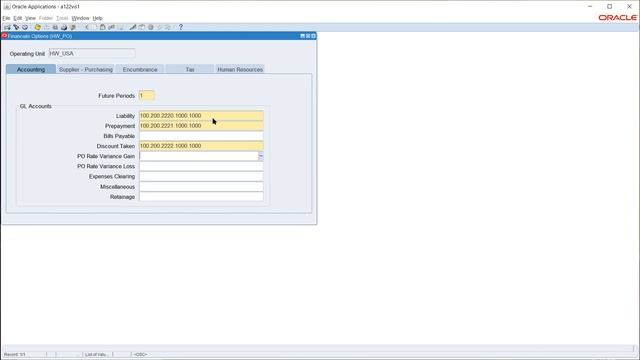Open the File menu

[x=6, y=18]
